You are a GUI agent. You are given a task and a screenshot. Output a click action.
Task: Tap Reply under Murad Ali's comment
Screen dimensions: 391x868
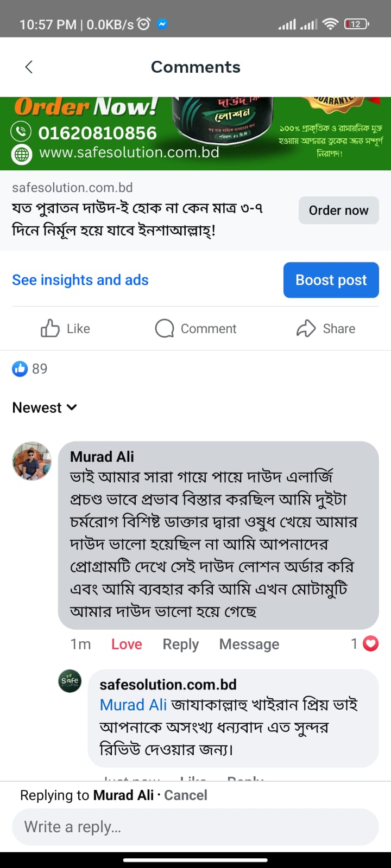(181, 644)
